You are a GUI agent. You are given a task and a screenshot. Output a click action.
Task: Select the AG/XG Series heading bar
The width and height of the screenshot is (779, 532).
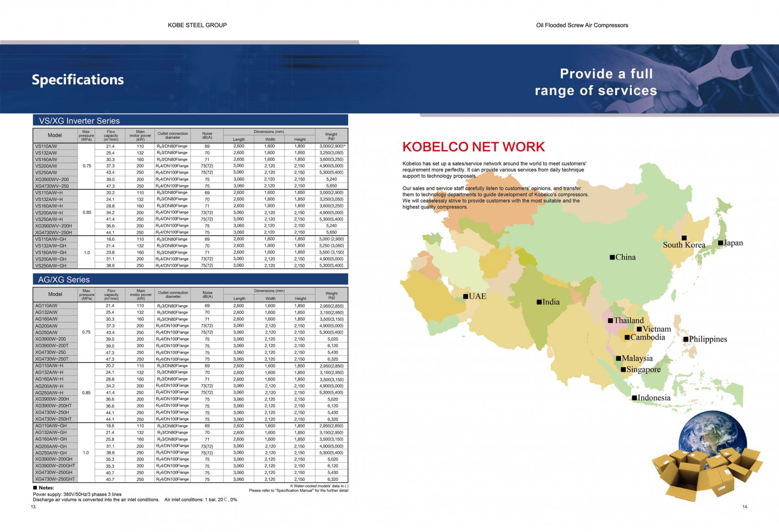tap(190, 279)
